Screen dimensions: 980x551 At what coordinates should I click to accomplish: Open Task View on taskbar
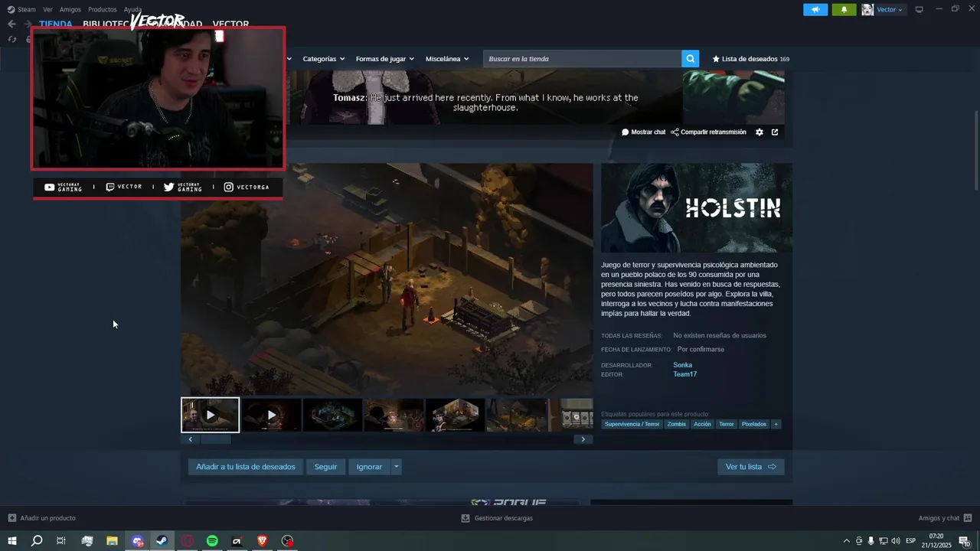point(61,541)
